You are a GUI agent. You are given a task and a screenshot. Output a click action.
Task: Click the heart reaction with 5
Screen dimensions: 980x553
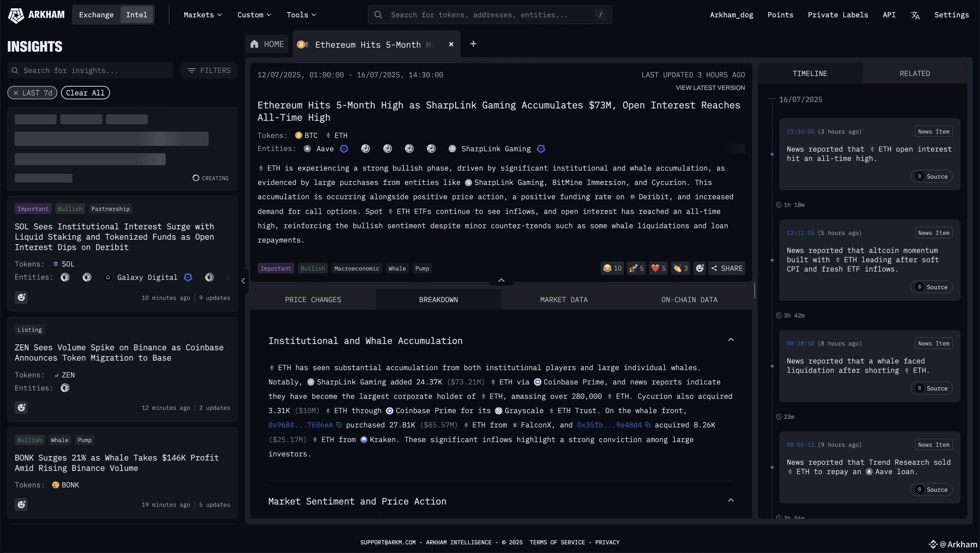point(658,268)
